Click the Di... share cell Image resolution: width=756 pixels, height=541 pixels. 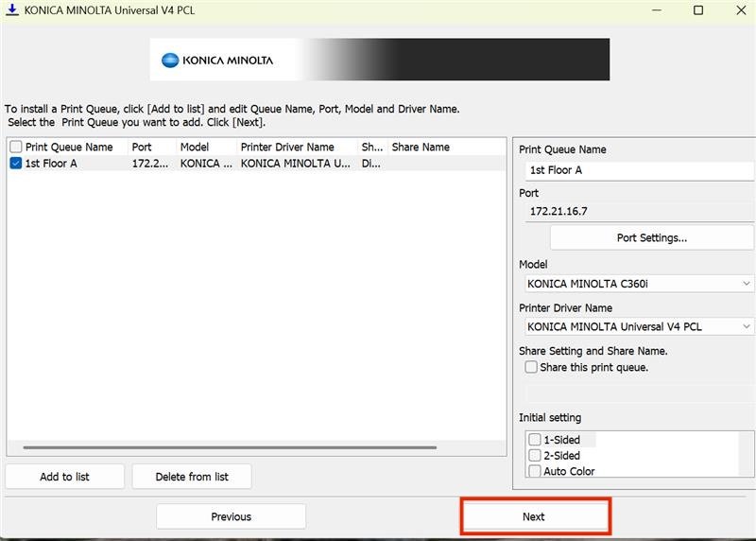click(x=370, y=163)
